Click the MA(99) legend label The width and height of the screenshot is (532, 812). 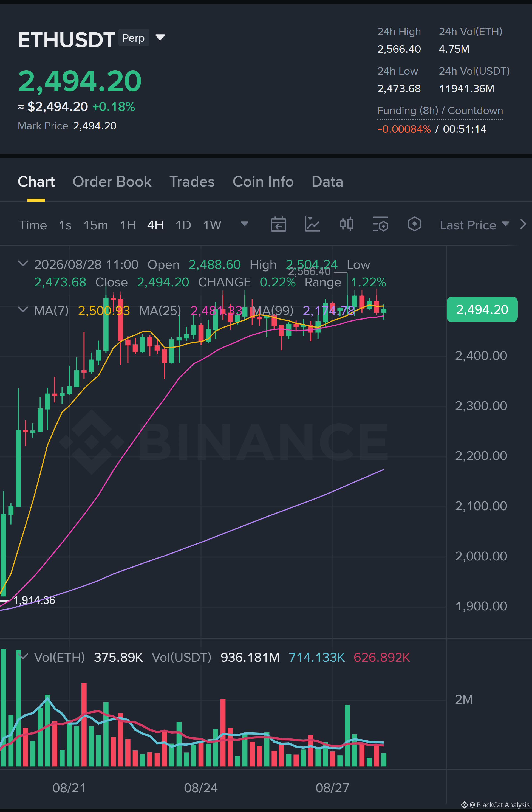pyautogui.click(x=273, y=310)
